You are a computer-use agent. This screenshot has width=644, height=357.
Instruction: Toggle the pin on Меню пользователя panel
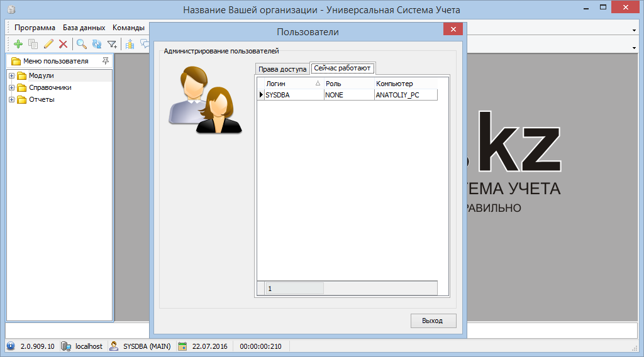pyautogui.click(x=105, y=61)
